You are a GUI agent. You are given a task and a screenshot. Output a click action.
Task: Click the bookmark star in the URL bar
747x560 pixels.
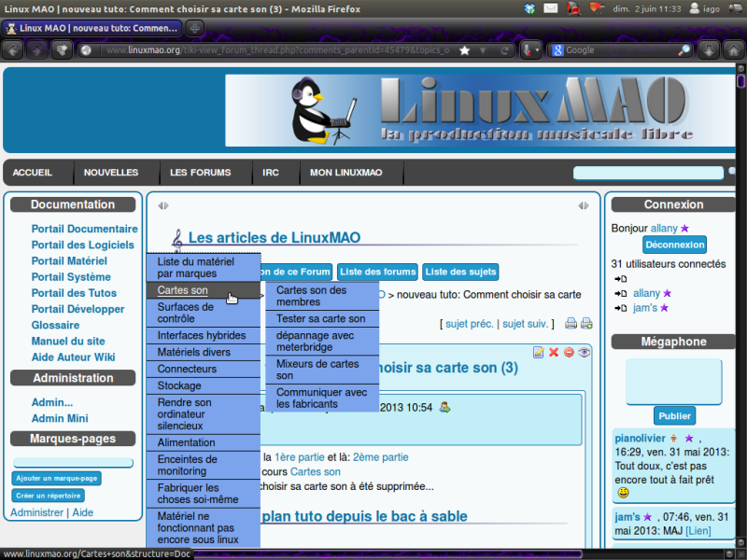pos(464,50)
